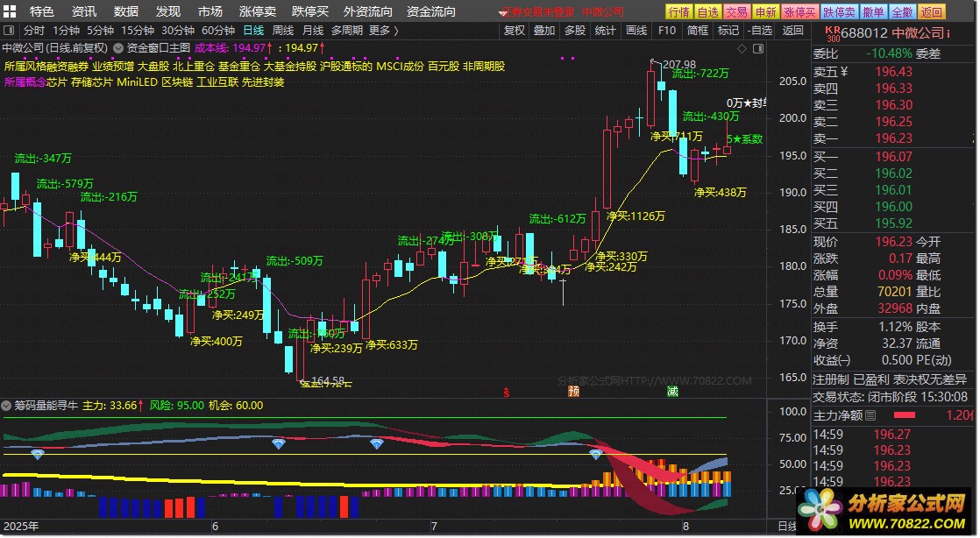Click the blue diamond signal near June
980x538 pixels.
pos(278,443)
